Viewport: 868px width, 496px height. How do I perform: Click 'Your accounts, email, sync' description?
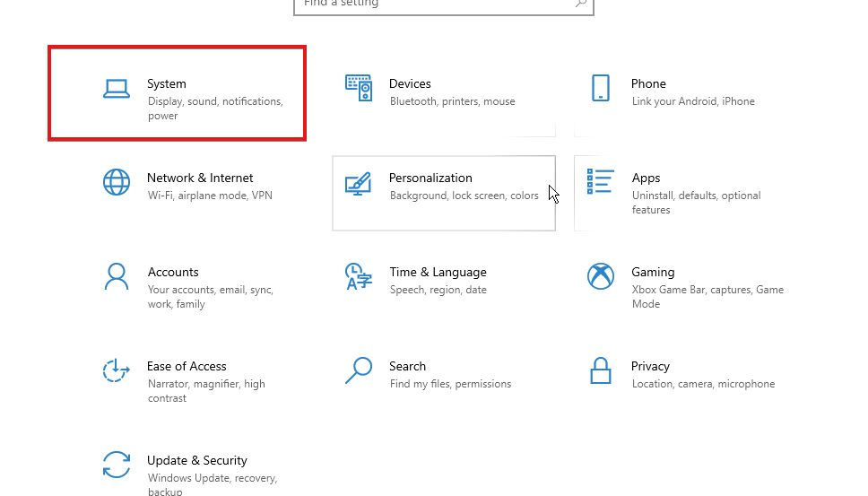(211, 297)
